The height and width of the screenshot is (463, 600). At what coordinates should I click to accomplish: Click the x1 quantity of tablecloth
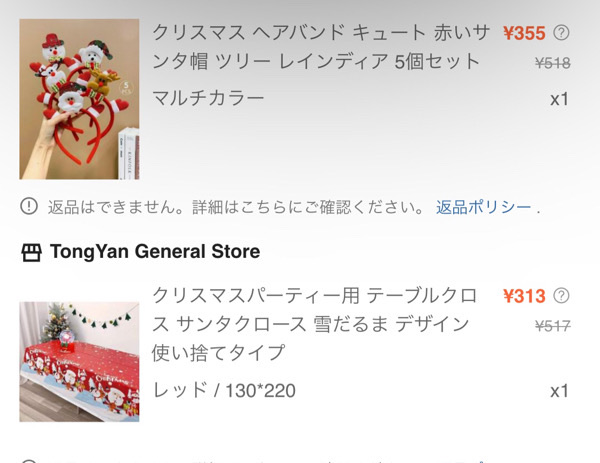point(559,391)
